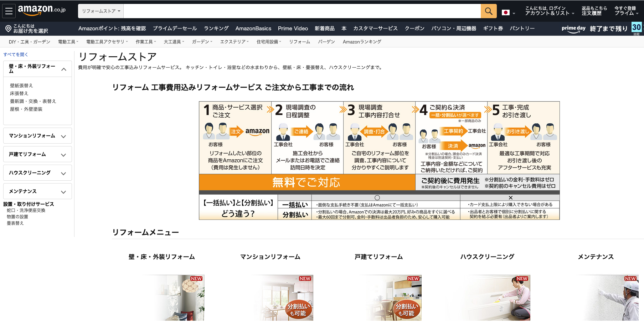This screenshot has width=644, height=325.
Task: Open メンテナンス menu heading
Action: click(x=596, y=257)
